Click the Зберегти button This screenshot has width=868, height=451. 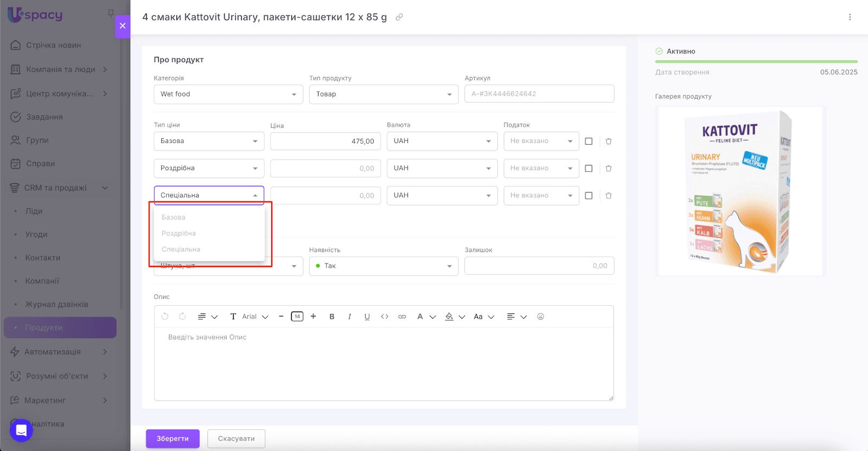tap(173, 439)
